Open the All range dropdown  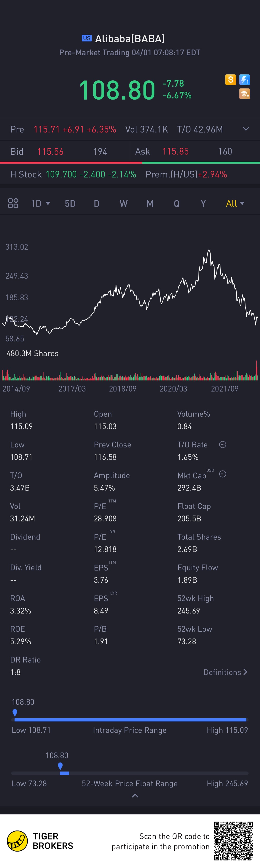tap(235, 204)
